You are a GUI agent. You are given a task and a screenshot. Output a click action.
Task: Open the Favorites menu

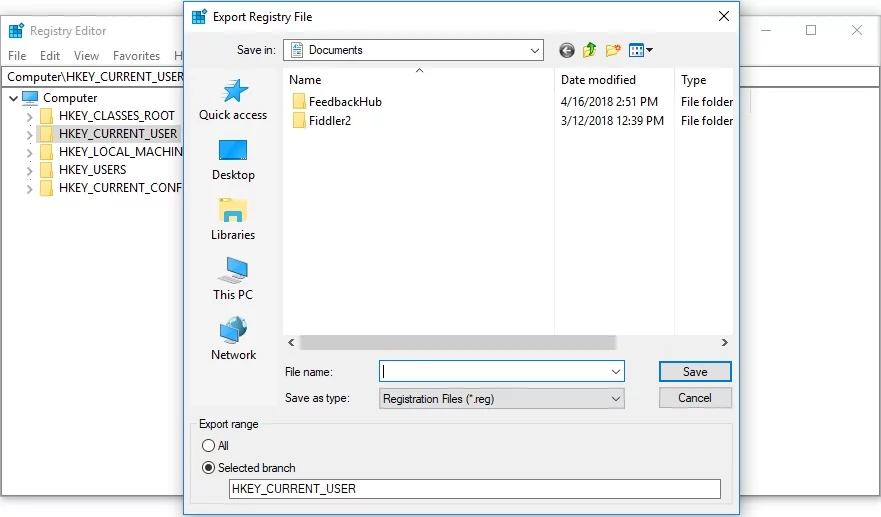point(136,56)
